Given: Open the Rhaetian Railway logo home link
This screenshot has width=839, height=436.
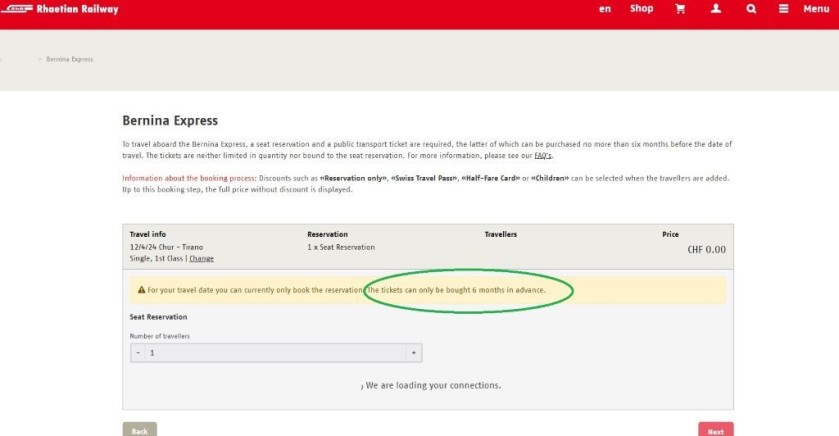Looking at the screenshot, I should click(59, 9).
